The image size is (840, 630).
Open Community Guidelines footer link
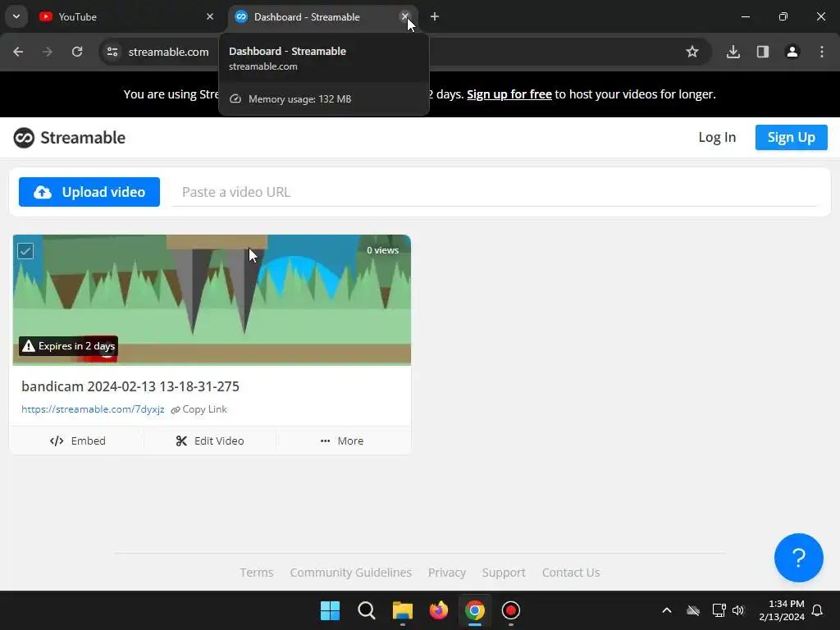point(350,572)
